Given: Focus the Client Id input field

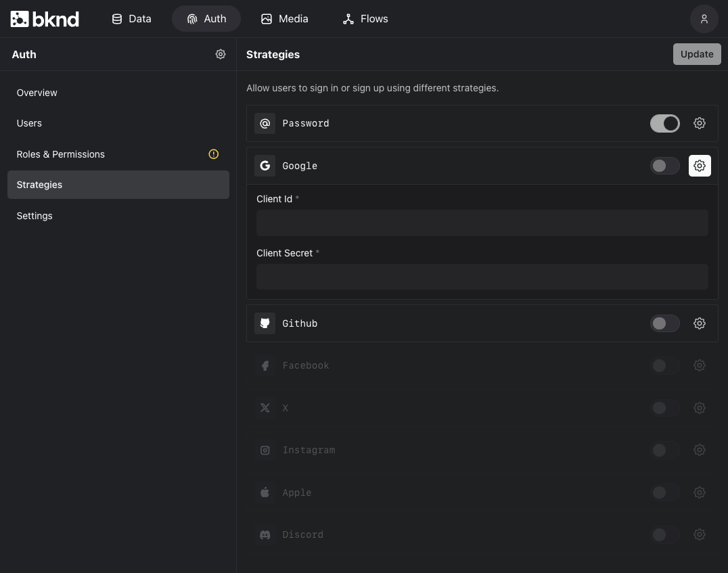Looking at the screenshot, I should (482, 223).
